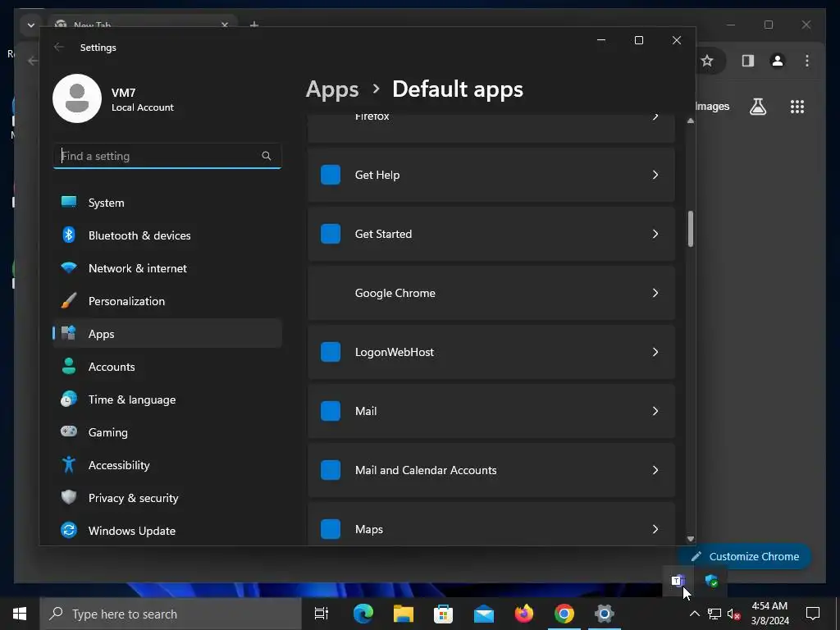Focus the Find a setting field
The width and height of the screenshot is (840, 630).
[x=167, y=156]
